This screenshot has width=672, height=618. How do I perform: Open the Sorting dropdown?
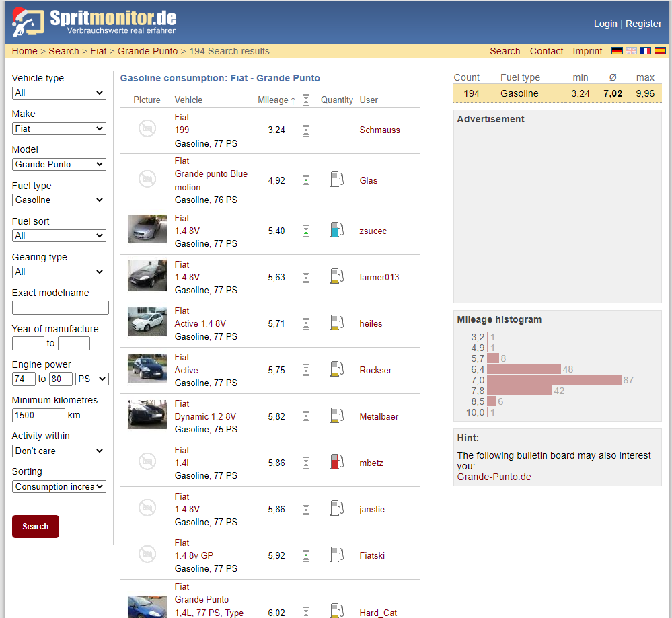pyautogui.click(x=59, y=486)
